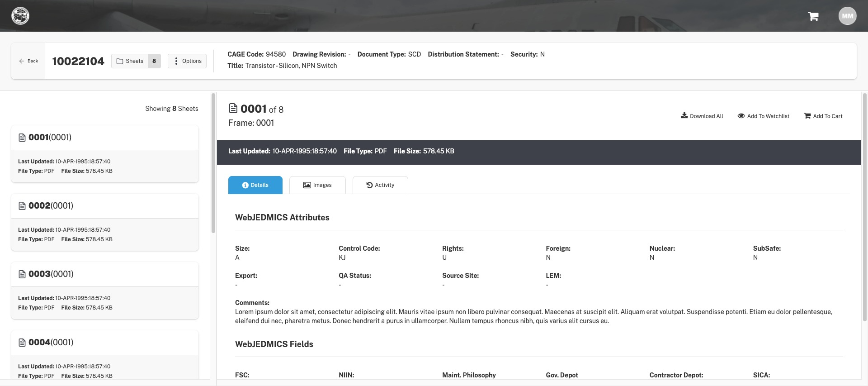Select sheet 0001 card in list
The height and width of the screenshot is (386, 868).
pyautogui.click(x=105, y=154)
